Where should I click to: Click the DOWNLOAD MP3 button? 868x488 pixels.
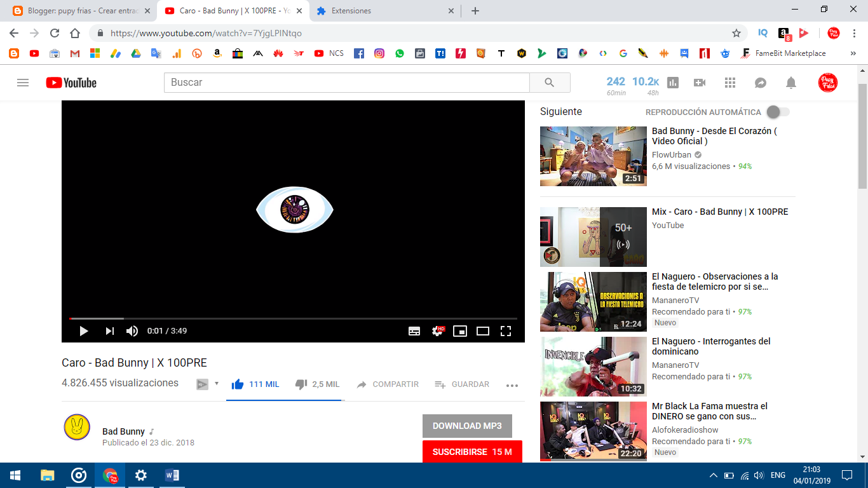[x=467, y=426]
